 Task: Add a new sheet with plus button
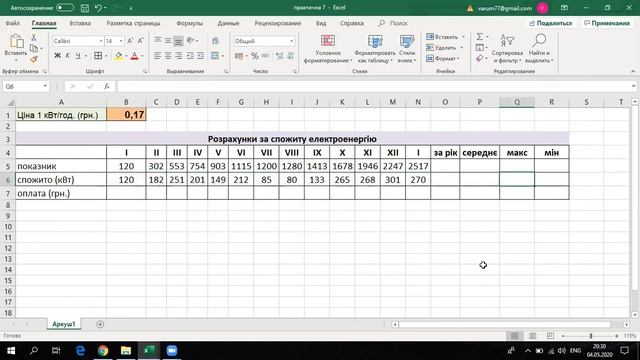click(100, 324)
